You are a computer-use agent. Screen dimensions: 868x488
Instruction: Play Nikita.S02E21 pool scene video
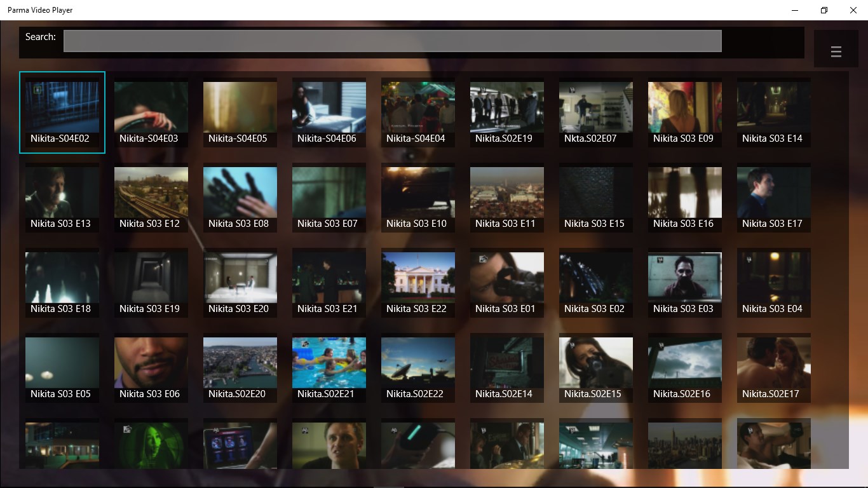(329, 368)
